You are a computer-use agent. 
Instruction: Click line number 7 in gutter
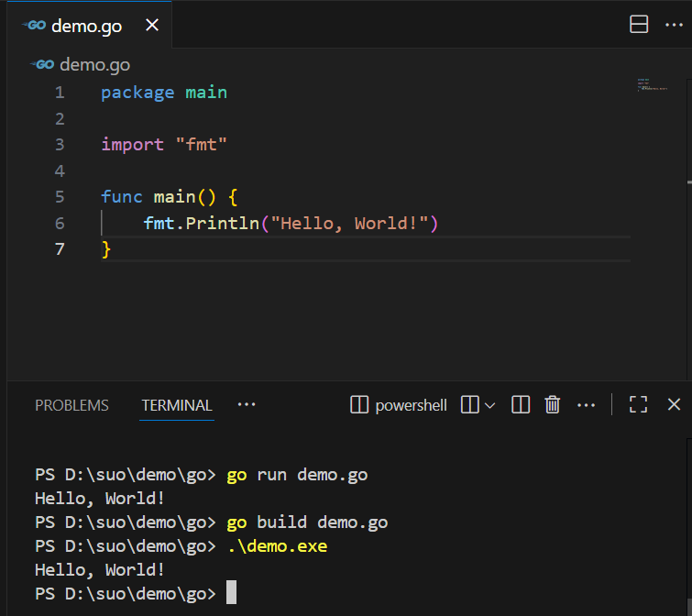[60, 249]
